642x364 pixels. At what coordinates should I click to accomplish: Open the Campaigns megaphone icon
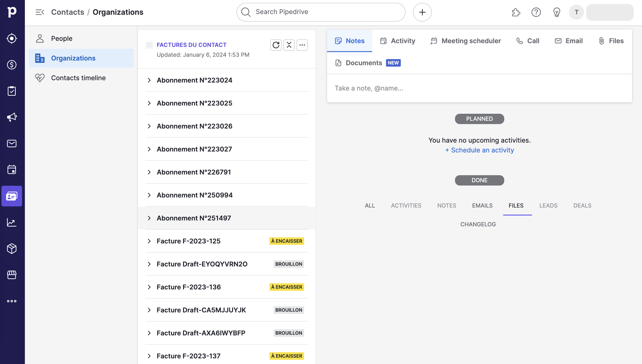(12, 117)
